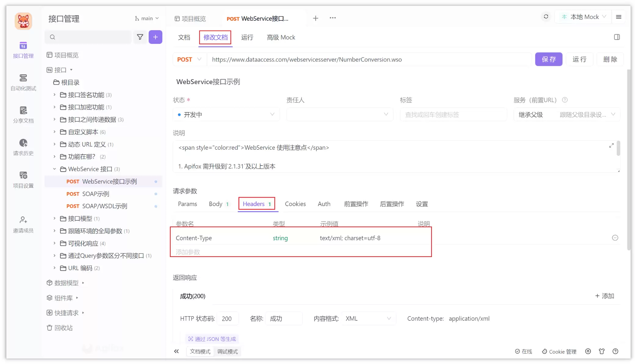Open the tab bar more options ellipsis
637x364 pixels.
point(333,18)
